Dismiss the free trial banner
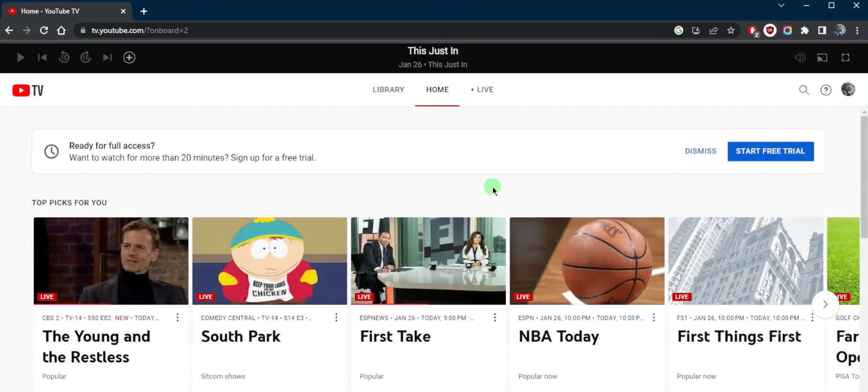The width and height of the screenshot is (868, 392). [x=701, y=151]
